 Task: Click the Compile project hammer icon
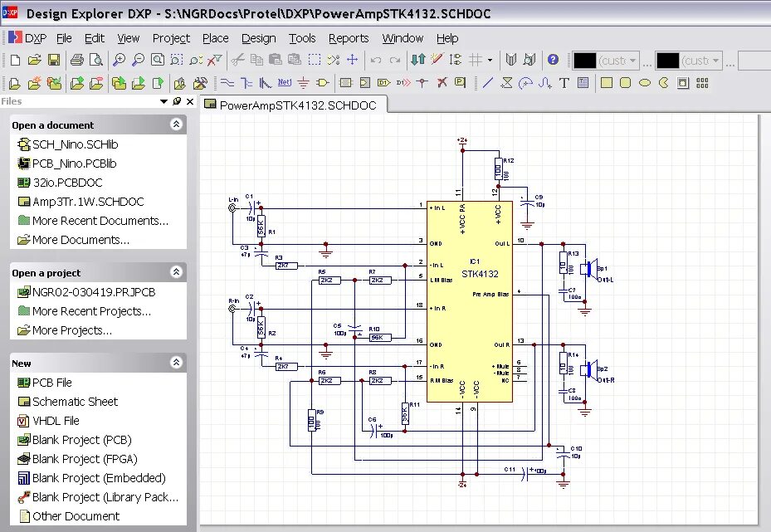[200, 83]
